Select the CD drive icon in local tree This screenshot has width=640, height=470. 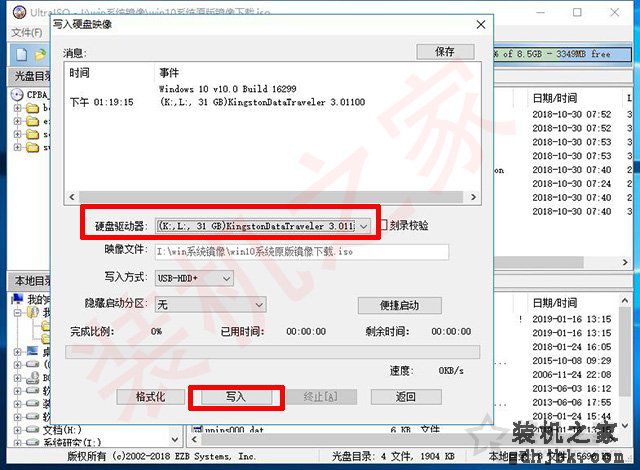(x=33, y=378)
